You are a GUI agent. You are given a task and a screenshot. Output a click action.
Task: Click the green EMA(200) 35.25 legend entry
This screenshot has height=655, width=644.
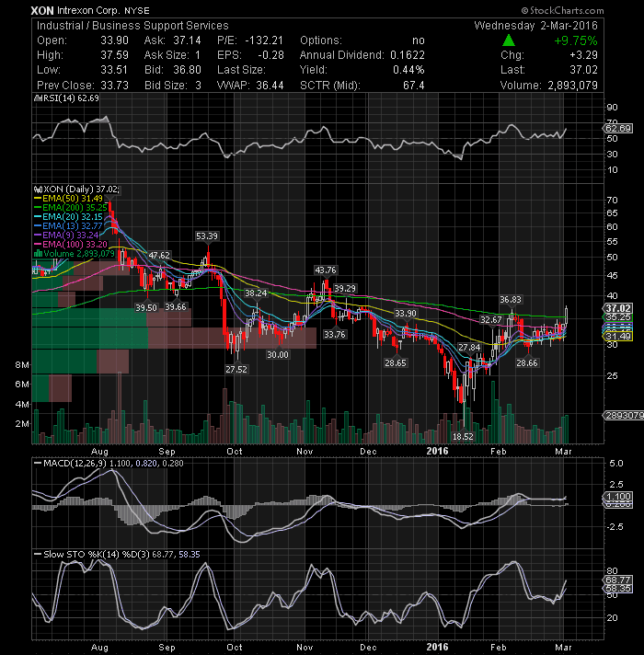point(75,208)
